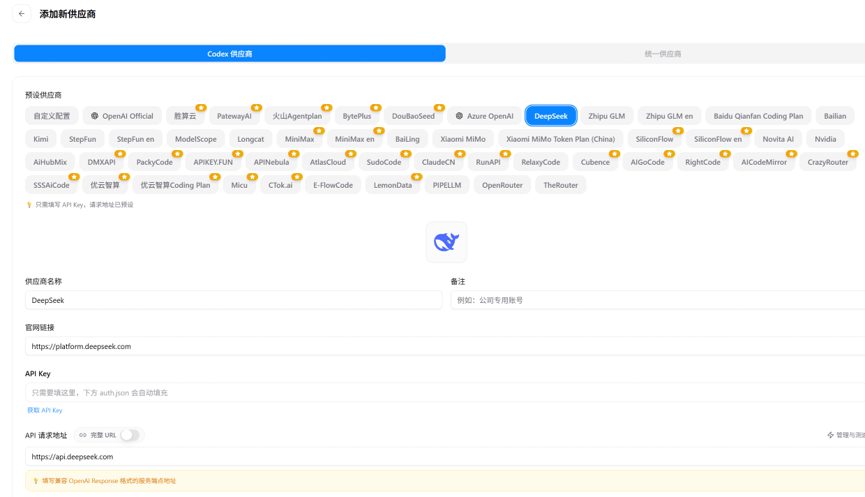The height and width of the screenshot is (497, 865).
Task: Select the Nvidia preset
Action: [x=825, y=139]
